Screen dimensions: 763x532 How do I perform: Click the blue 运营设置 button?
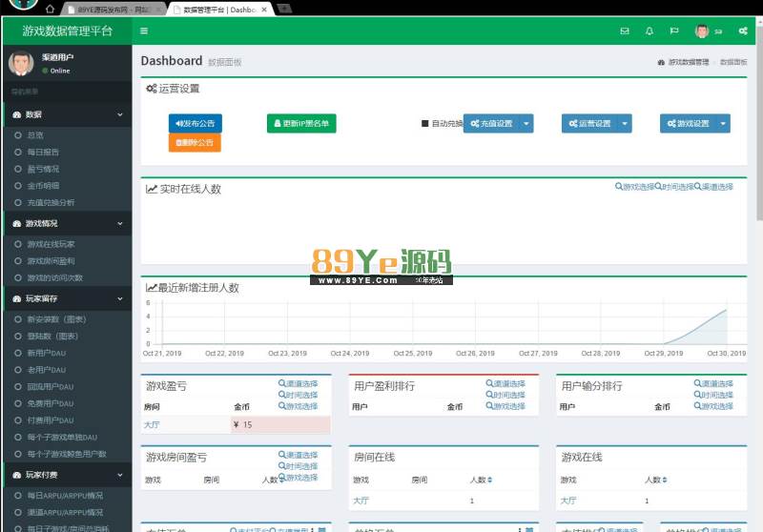pyautogui.click(x=589, y=124)
